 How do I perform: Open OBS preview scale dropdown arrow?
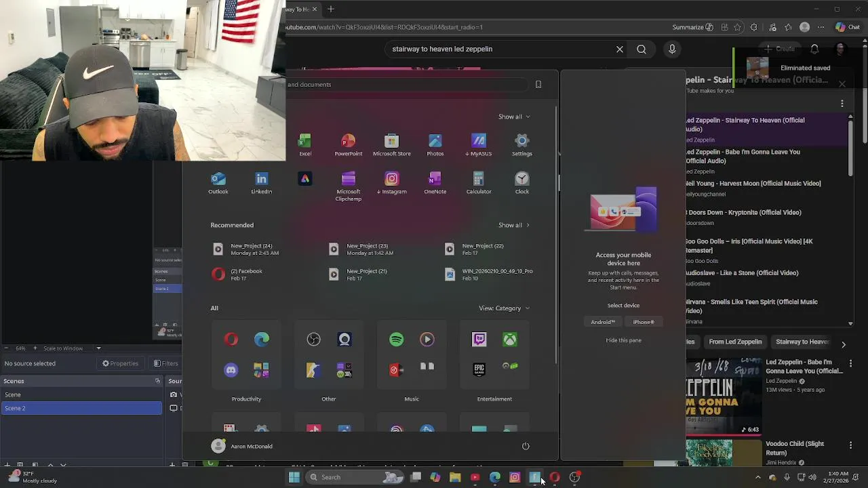point(98,348)
